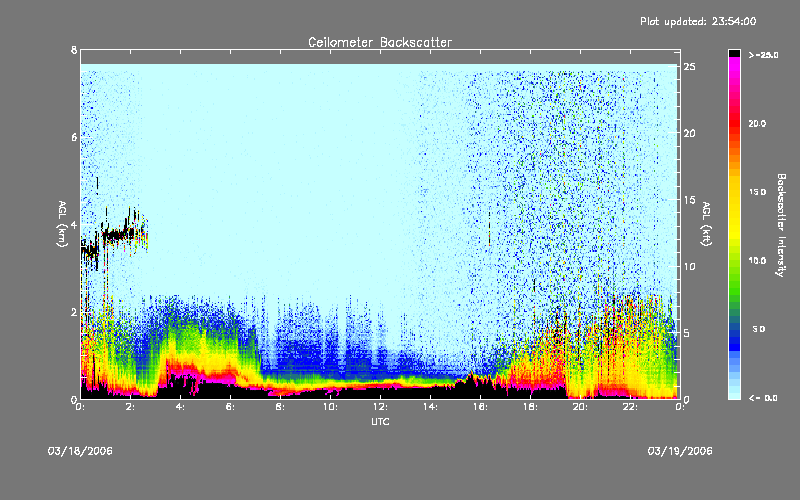Click the "AGL (km)" left axis label
Screen dimensions: 800x500
pos(62,224)
